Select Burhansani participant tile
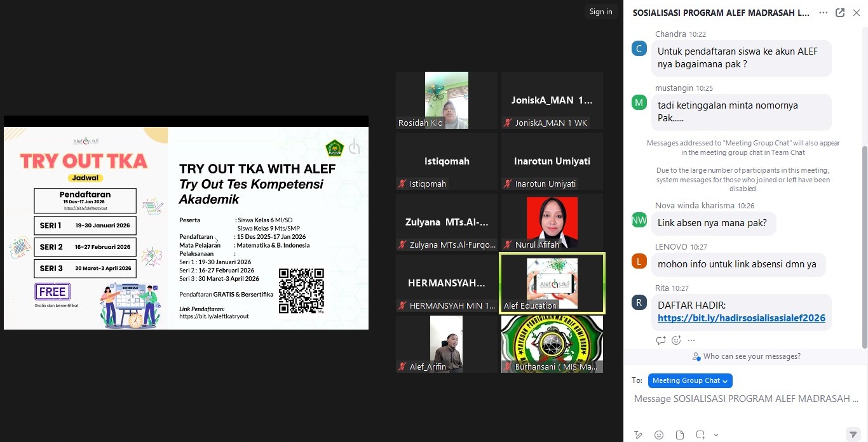This screenshot has height=442, width=868. [552, 344]
